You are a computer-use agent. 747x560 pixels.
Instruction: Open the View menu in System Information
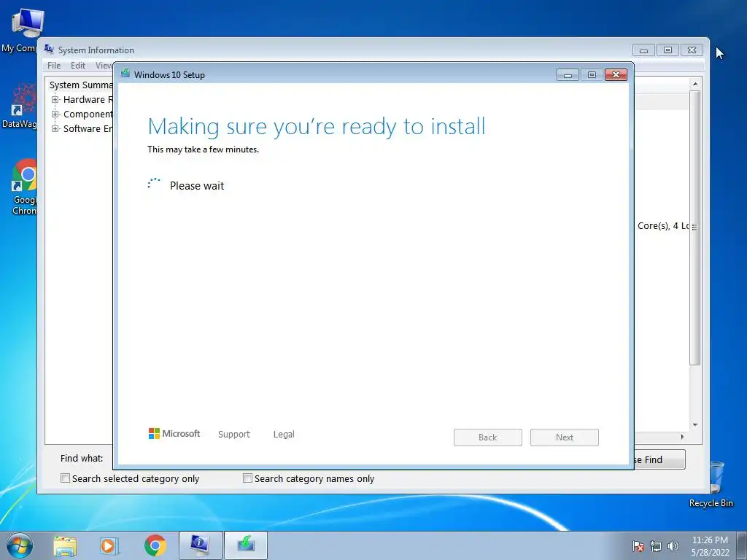click(x=104, y=65)
